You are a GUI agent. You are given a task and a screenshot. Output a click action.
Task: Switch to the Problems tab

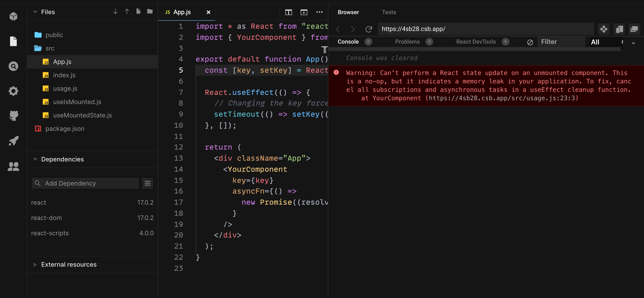(407, 42)
